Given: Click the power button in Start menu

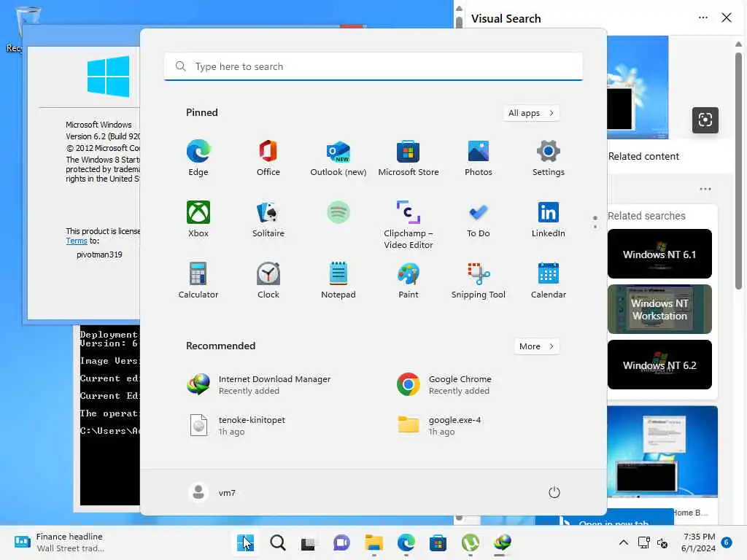Looking at the screenshot, I should pyautogui.click(x=554, y=492).
